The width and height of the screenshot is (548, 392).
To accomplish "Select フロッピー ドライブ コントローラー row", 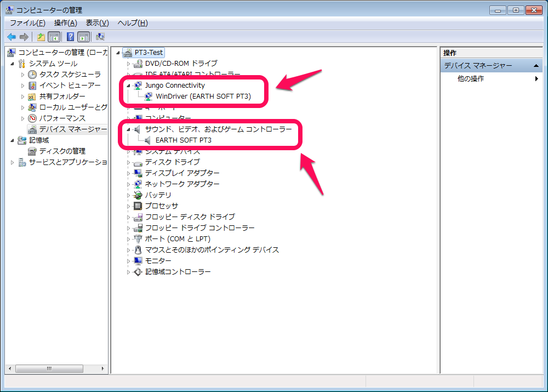I will click(200, 228).
